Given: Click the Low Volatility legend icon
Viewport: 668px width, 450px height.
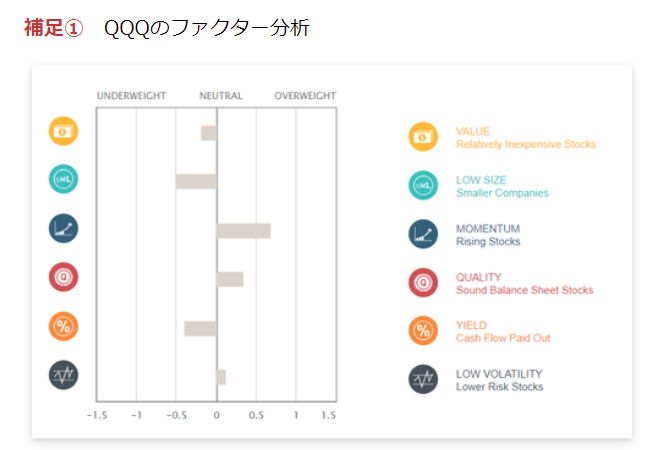Looking at the screenshot, I should 423,379.
